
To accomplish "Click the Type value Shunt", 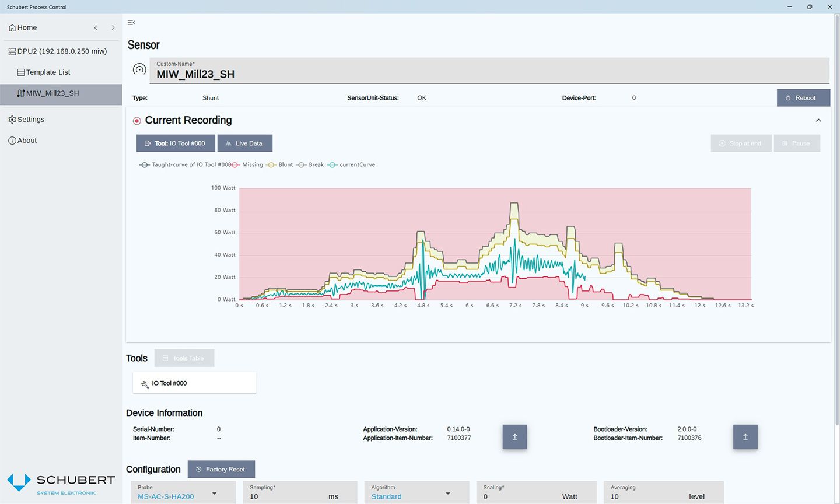I will pos(211,98).
